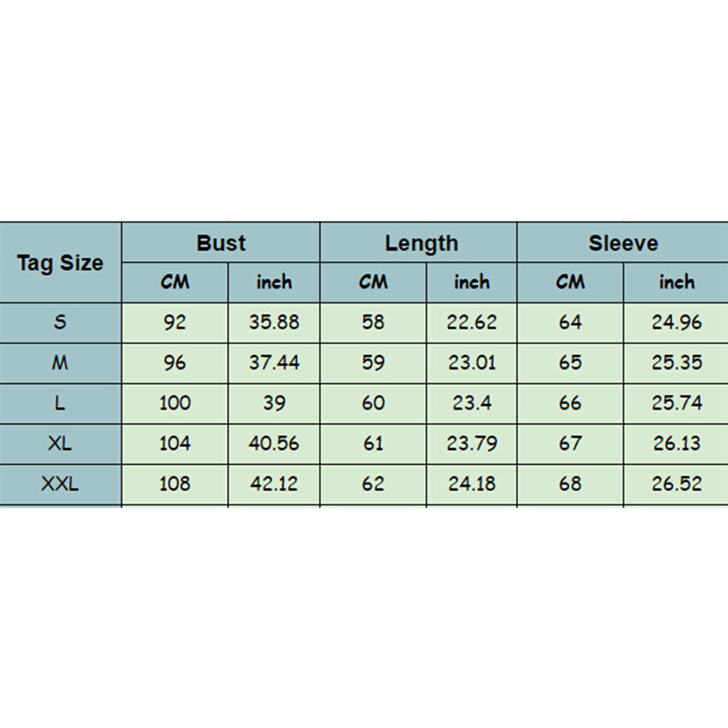Click the XXL size row label
The image size is (728, 728).
[x=60, y=483]
